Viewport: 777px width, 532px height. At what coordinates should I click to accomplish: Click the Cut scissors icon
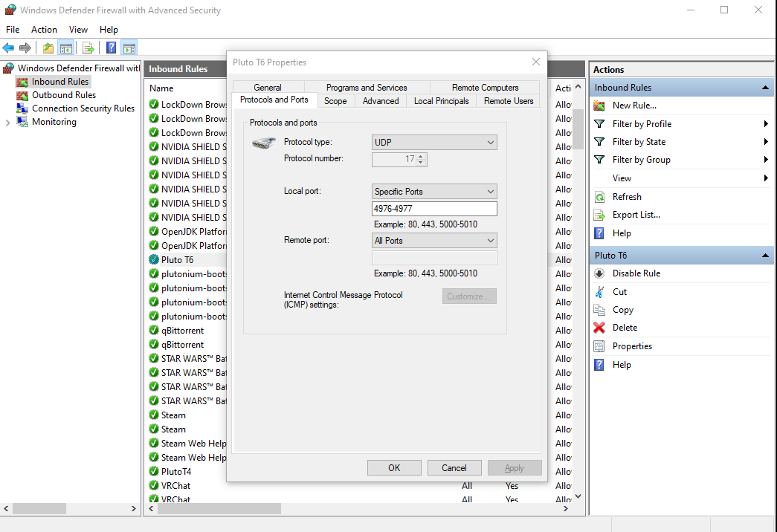[x=599, y=292]
